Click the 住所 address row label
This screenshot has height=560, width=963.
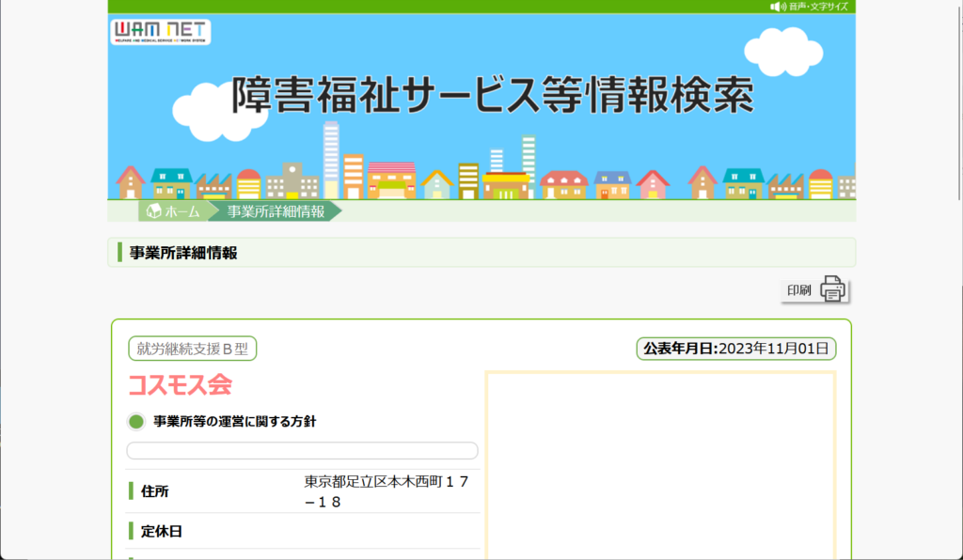[x=155, y=491]
